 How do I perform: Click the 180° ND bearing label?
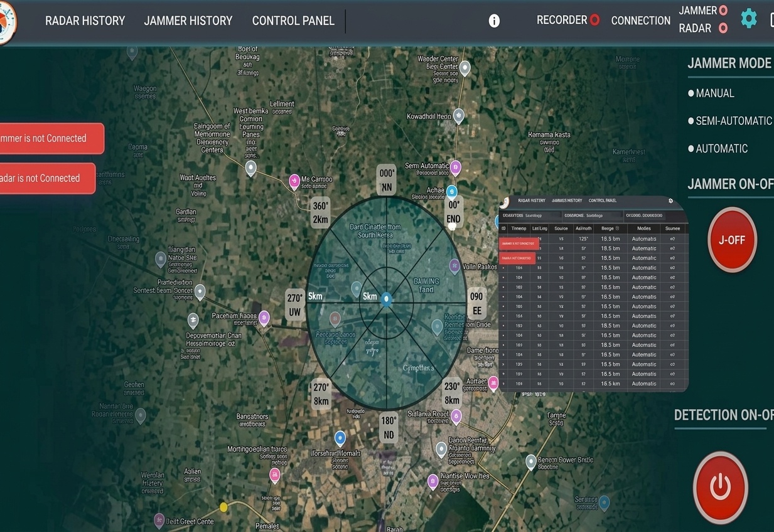point(389,428)
